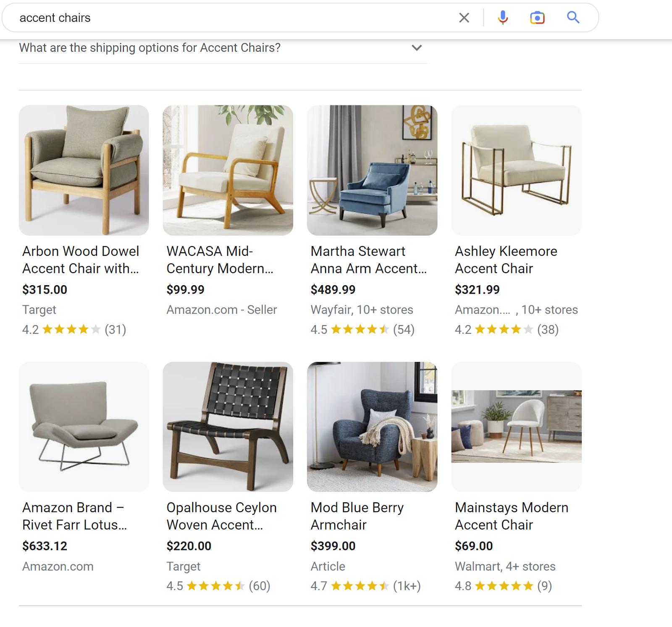View the Mod Blue Berry Armchair image
This screenshot has width=672, height=627.
tap(372, 427)
